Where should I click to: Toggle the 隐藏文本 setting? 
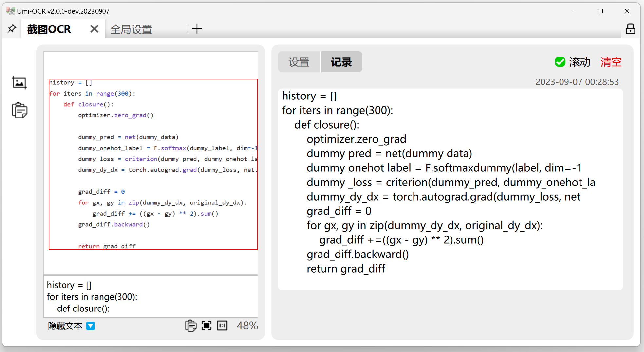pos(64,326)
